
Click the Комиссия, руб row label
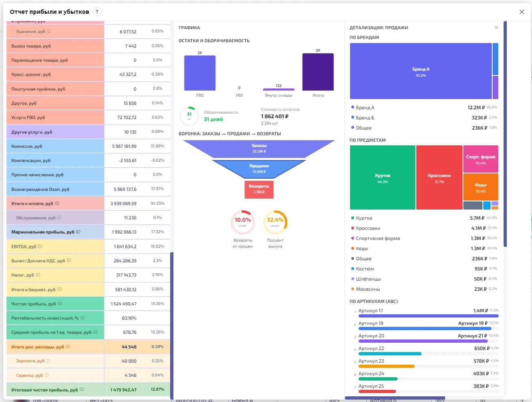(27, 146)
